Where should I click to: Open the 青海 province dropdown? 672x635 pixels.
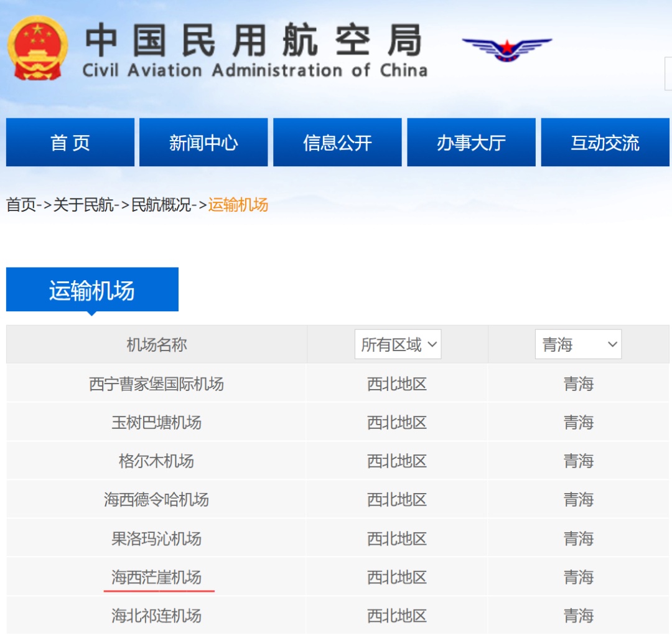click(577, 344)
